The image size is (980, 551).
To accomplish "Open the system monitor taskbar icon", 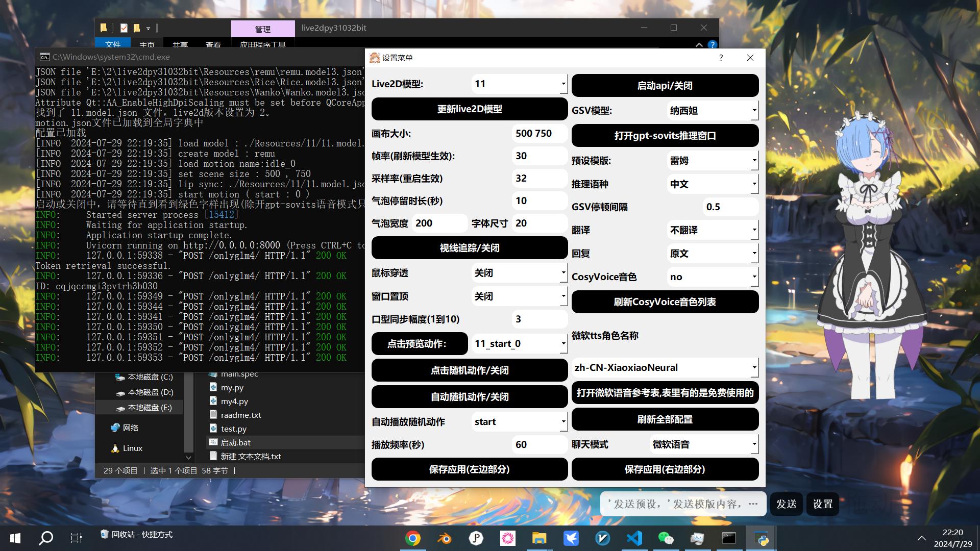I will click(697, 538).
